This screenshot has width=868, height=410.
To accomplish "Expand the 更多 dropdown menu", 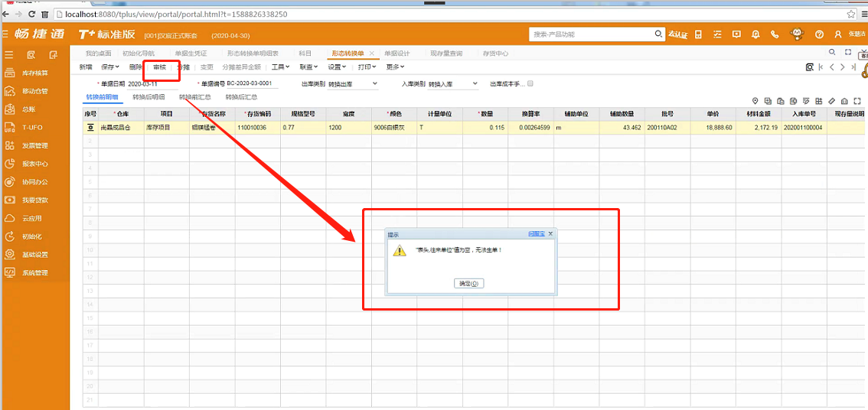I will coord(395,67).
